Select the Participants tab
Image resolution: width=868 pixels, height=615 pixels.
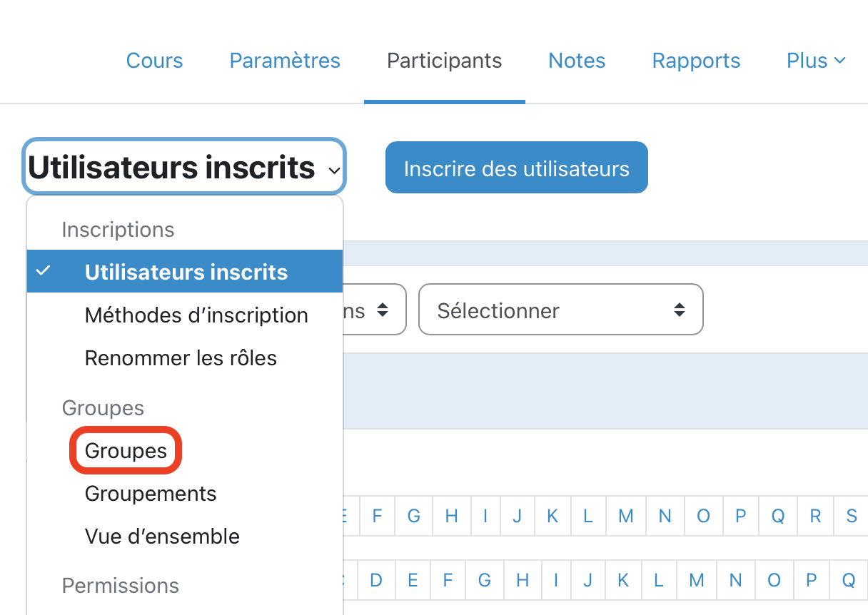[x=444, y=61]
